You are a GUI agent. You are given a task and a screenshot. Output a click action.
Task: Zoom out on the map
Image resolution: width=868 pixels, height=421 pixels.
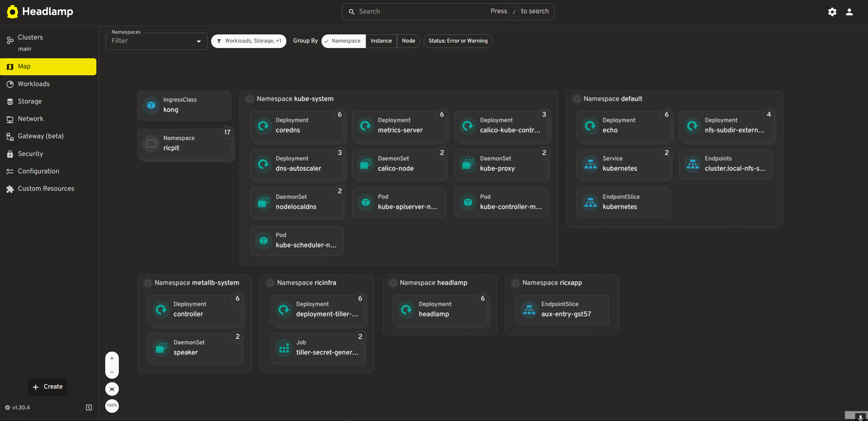click(x=112, y=372)
